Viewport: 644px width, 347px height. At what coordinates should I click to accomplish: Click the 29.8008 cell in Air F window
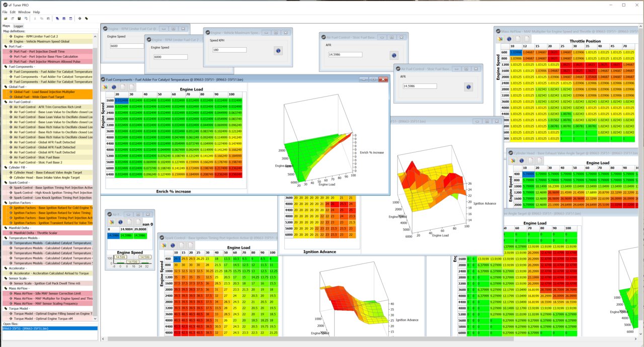(140, 229)
